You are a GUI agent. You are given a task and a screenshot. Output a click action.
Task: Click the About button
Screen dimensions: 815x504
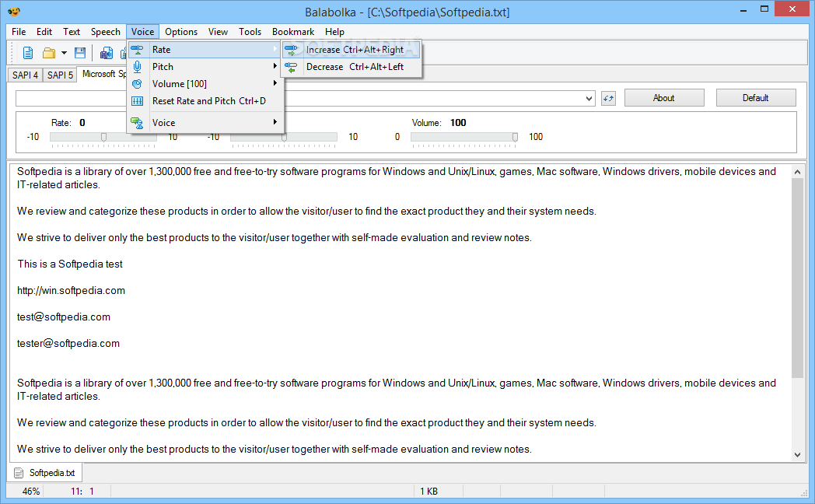664,98
